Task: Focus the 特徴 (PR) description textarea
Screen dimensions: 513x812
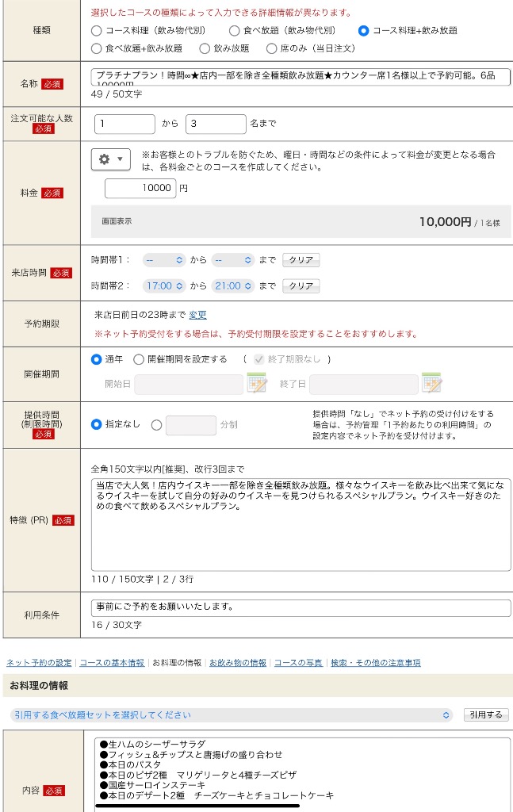Action: click(x=301, y=523)
